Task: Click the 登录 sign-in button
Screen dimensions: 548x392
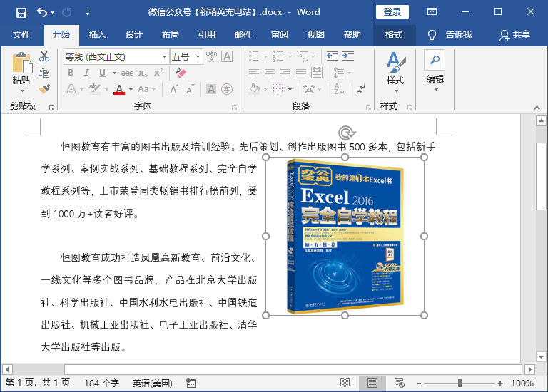Action: click(x=392, y=12)
